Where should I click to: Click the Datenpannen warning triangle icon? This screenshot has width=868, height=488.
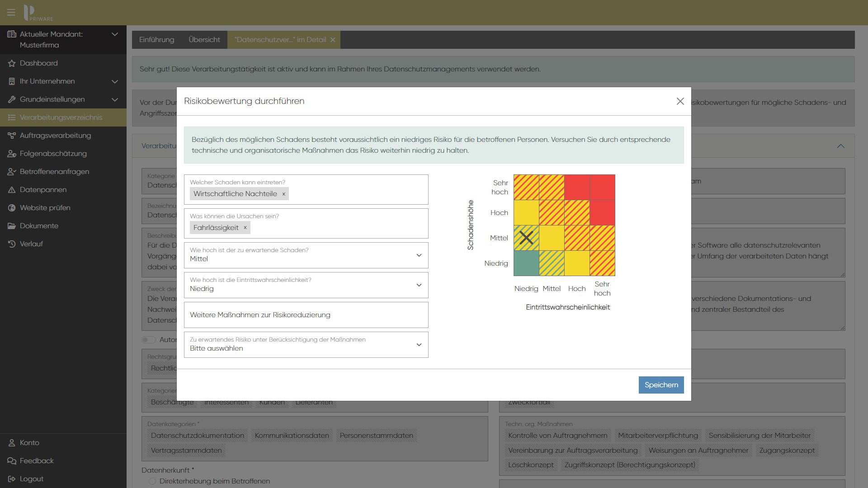[12, 190]
